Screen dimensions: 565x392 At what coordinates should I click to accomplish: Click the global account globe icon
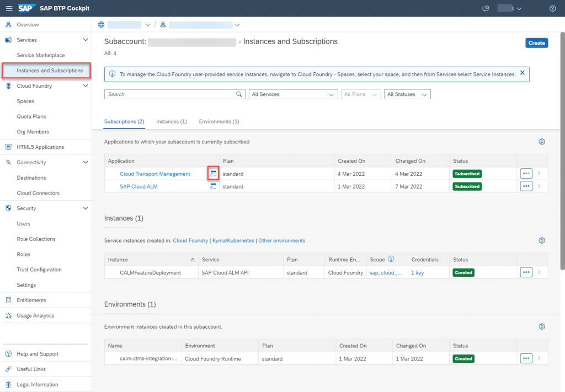102,24
